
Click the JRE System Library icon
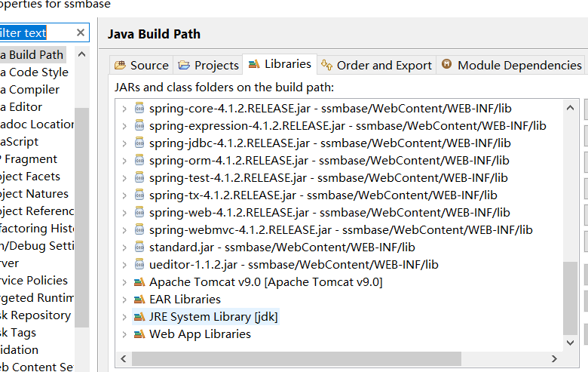(x=139, y=317)
